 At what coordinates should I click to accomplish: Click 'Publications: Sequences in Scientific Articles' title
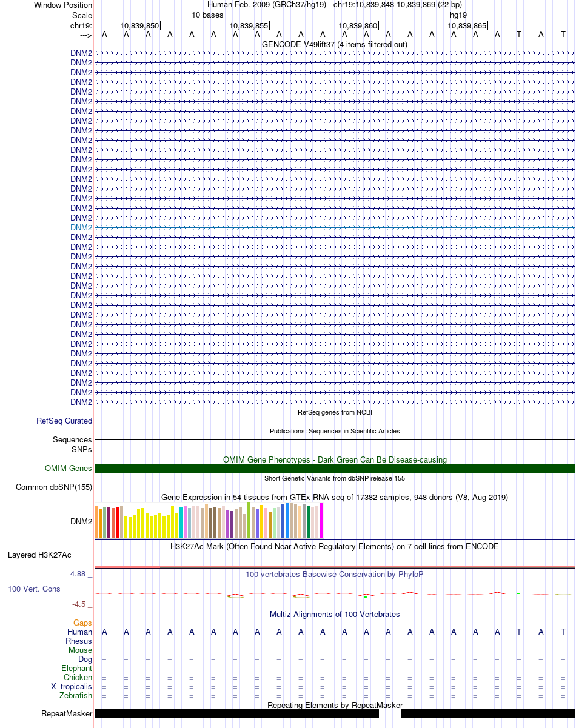335,431
